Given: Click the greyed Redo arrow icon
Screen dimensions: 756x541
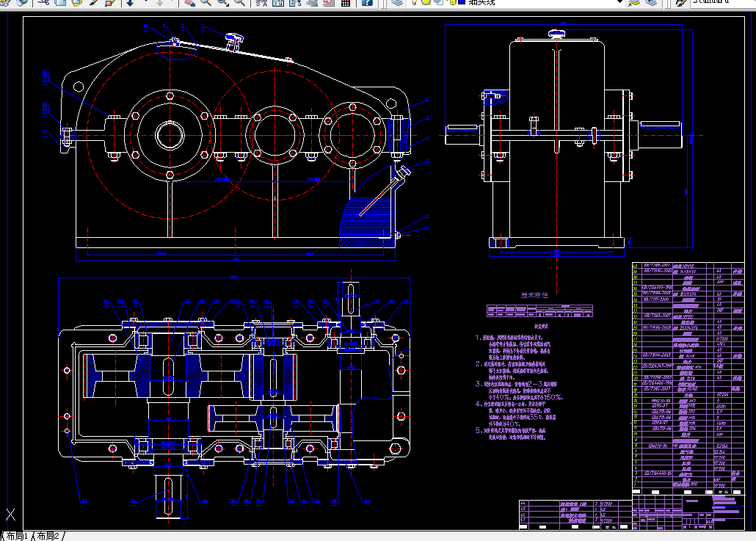Looking at the screenshot, I should click(x=159, y=2).
